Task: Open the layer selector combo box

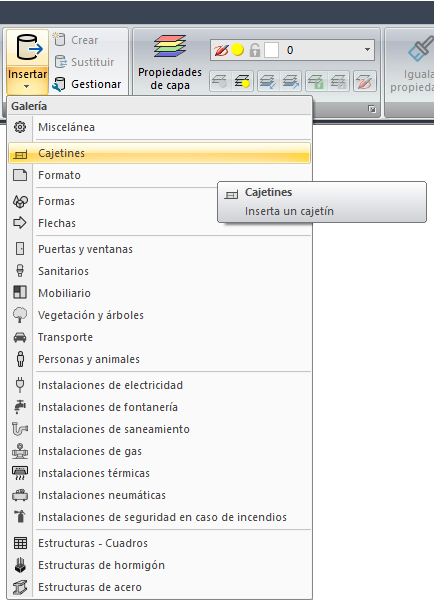Action: coord(292,50)
